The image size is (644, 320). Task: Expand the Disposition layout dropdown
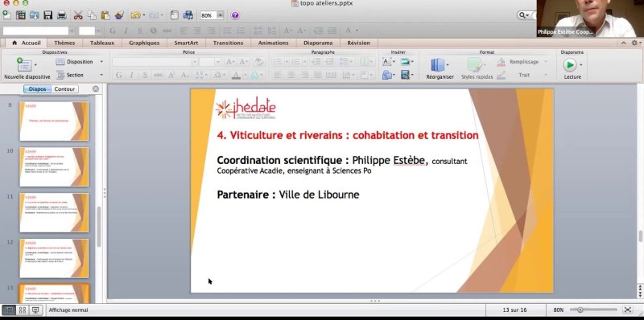coord(101,62)
